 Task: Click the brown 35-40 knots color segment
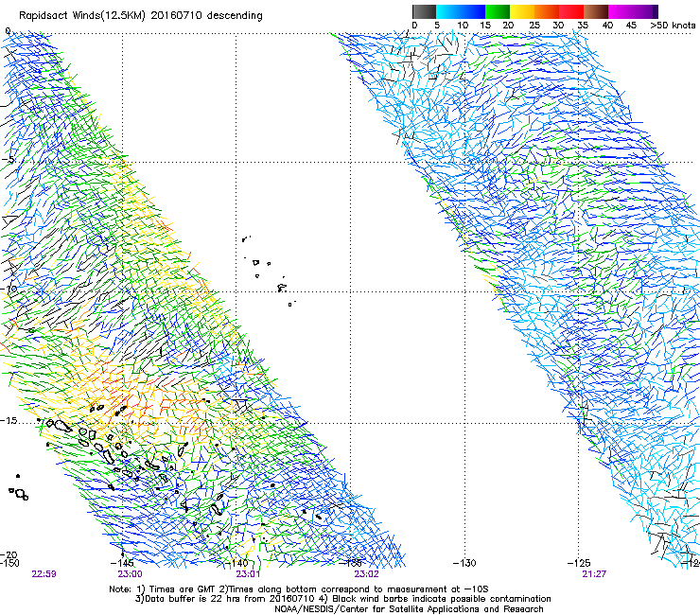[x=596, y=11]
